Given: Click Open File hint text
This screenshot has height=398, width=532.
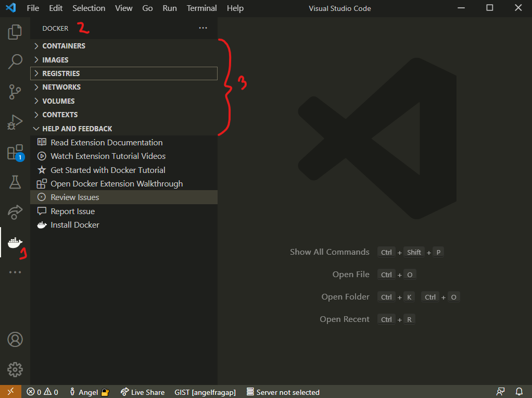Looking at the screenshot, I should [x=351, y=275].
